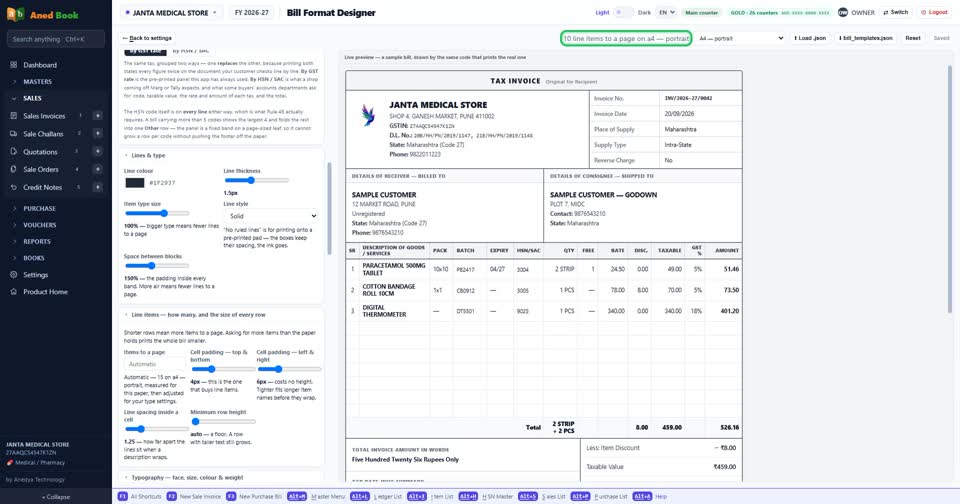Open the A4 — portrait paper size dropdown
Screen dimensions: 960x504
click(741, 38)
